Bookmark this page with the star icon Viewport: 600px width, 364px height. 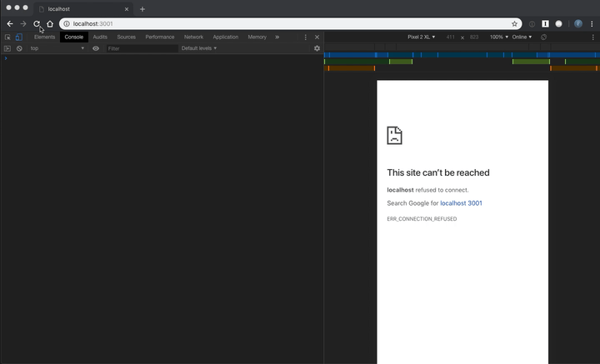pyautogui.click(x=515, y=23)
